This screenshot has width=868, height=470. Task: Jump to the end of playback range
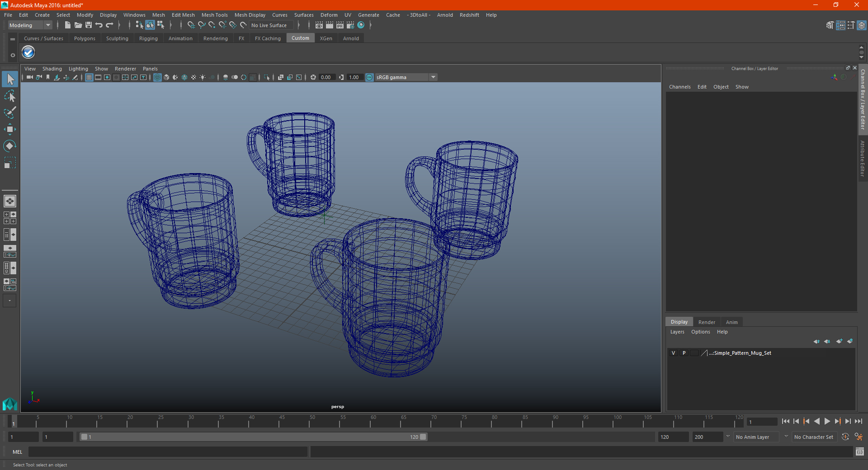point(858,421)
